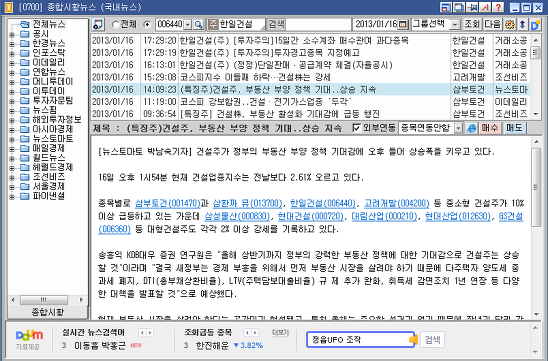Click the 이동흡 박홍근 trending keyword
The width and height of the screenshot is (548, 361).
(x=100, y=345)
